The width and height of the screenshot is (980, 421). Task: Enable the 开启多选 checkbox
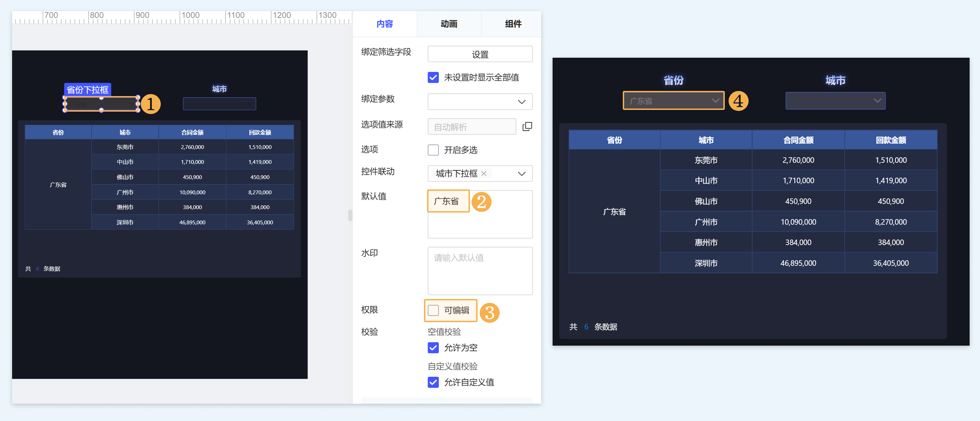(433, 150)
